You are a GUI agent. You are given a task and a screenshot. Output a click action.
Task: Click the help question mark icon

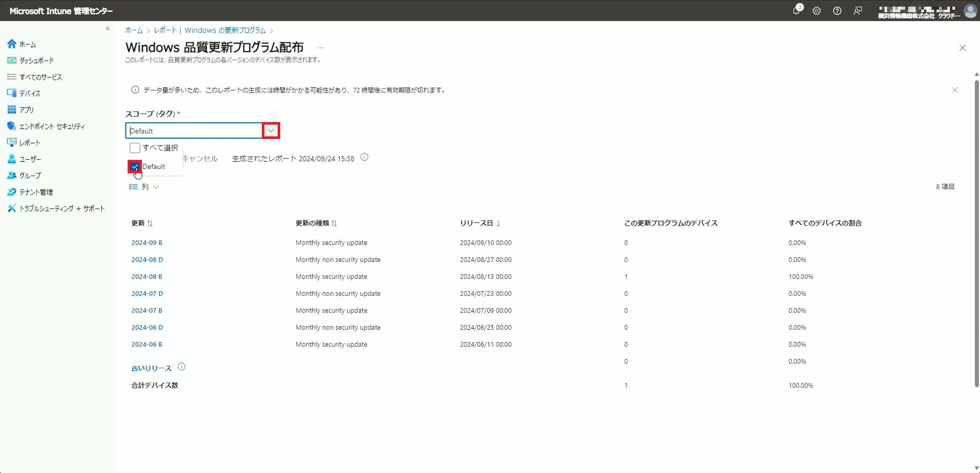[837, 11]
